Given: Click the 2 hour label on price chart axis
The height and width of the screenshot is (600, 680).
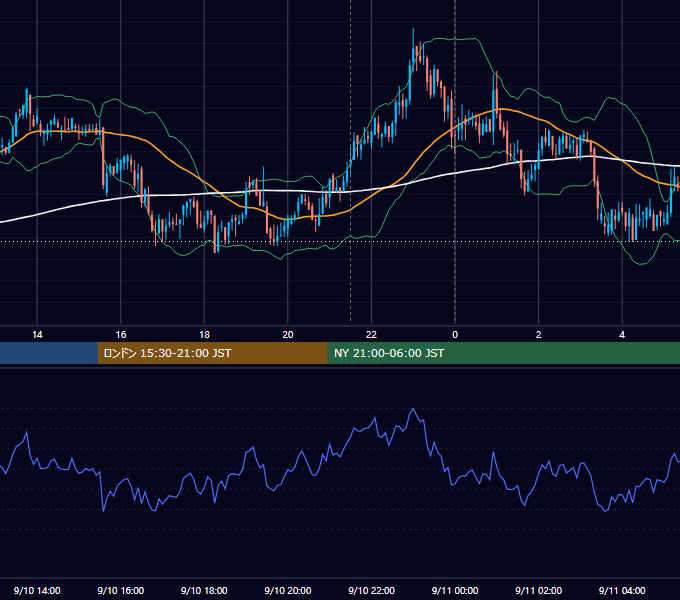Looking at the screenshot, I should click(x=539, y=335).
